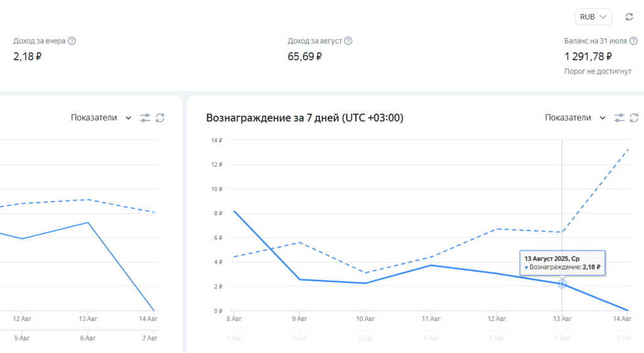Refresh the left chart panel

point(160,118)
